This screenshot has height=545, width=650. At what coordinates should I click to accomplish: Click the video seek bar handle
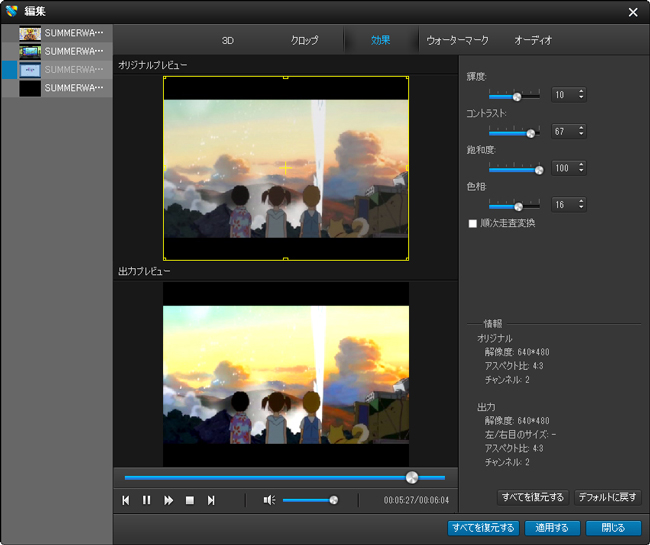[x=411, y=477]
